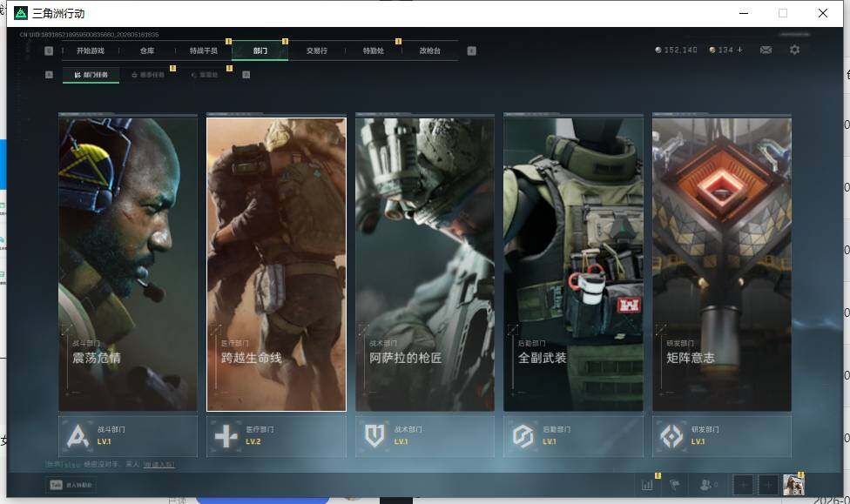Screen dimensions: 850x504
Task: Open the settings gear icon
Action: (795, 50)
